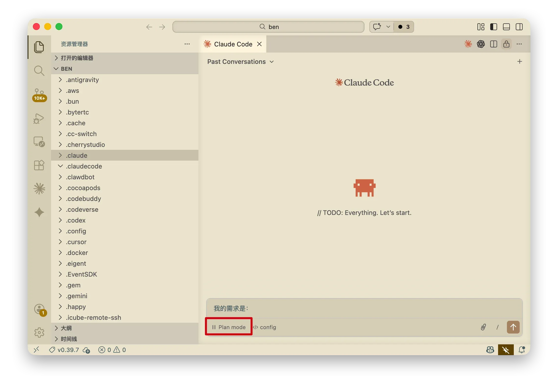This screenshot has height=392, width=558.
Task: Open the chat icon in title bar
Action: tap(377, 27)
